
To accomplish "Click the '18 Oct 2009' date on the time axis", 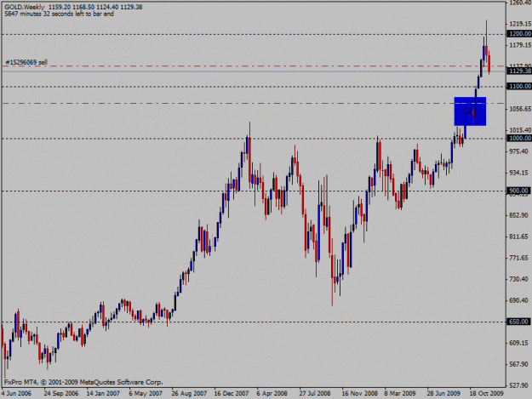I will pyautogui.click(x=487, y=394).
